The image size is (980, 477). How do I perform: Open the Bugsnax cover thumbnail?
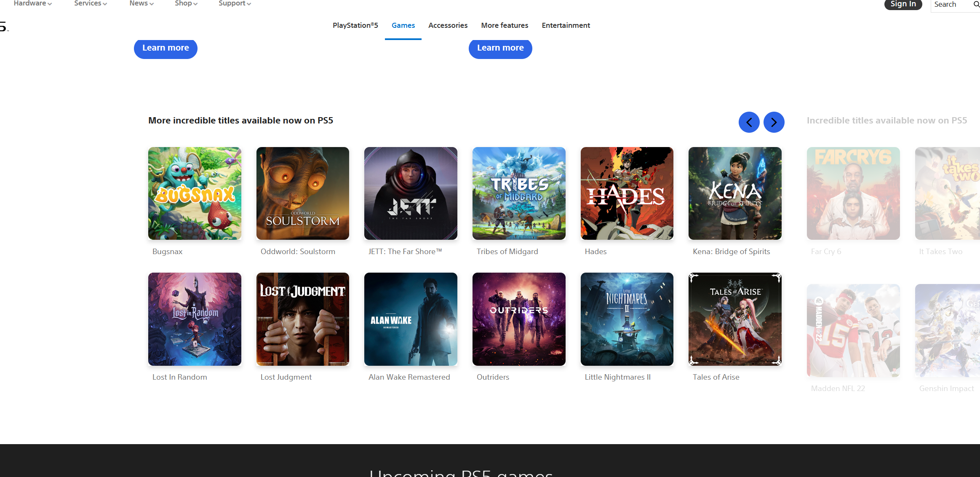click(195, 193)
